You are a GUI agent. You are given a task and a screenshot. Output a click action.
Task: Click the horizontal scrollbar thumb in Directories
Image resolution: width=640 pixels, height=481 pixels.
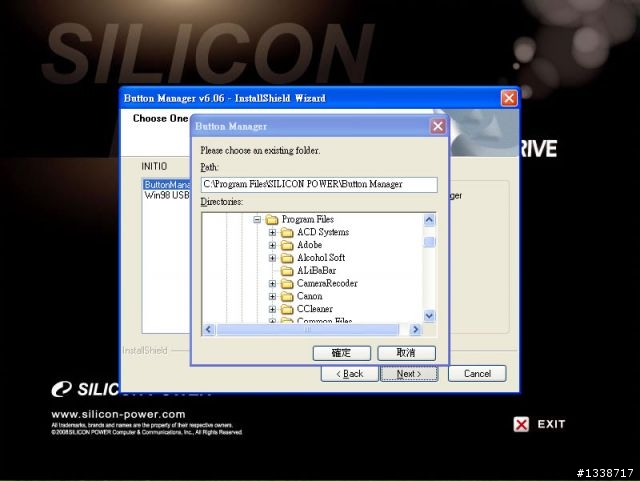click(x=307, y=329)
